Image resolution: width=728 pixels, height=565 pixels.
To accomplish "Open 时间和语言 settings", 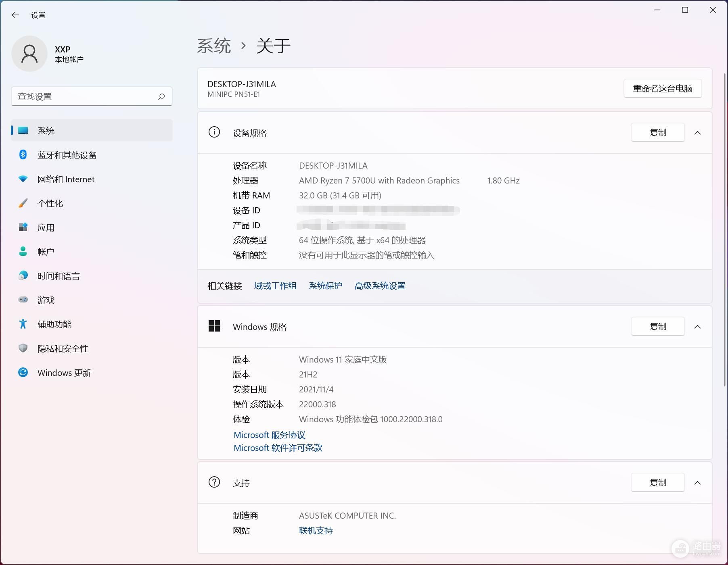I will pyautogui.click(x=92, y=276).
